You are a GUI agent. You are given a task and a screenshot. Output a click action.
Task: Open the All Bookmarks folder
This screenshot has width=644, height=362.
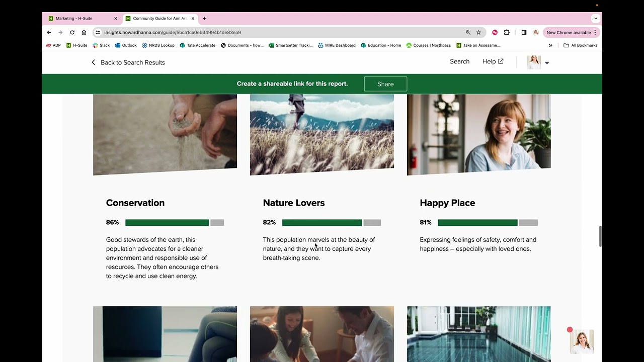tap(580, 45)
